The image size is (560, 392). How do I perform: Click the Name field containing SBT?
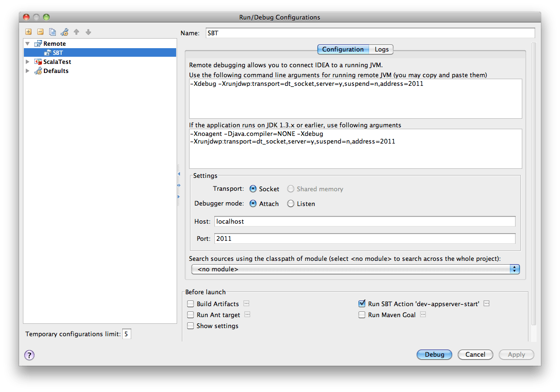point(370,33)
